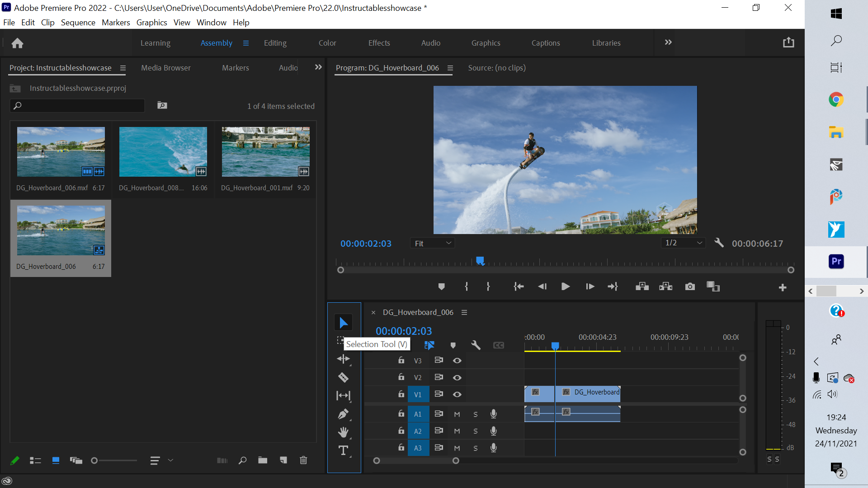Select the Hand tool
The image size is (868, 488).
[343, 432]
